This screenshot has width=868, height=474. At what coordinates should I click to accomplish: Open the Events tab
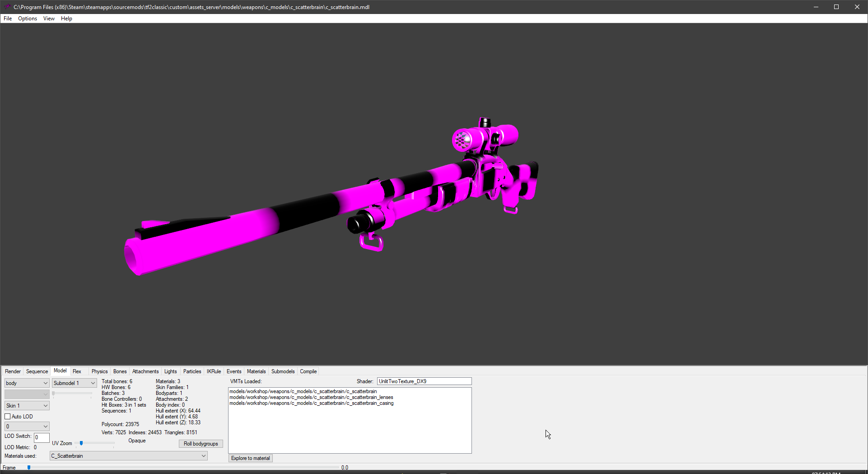pyautogui.click(x=234, y=371)
